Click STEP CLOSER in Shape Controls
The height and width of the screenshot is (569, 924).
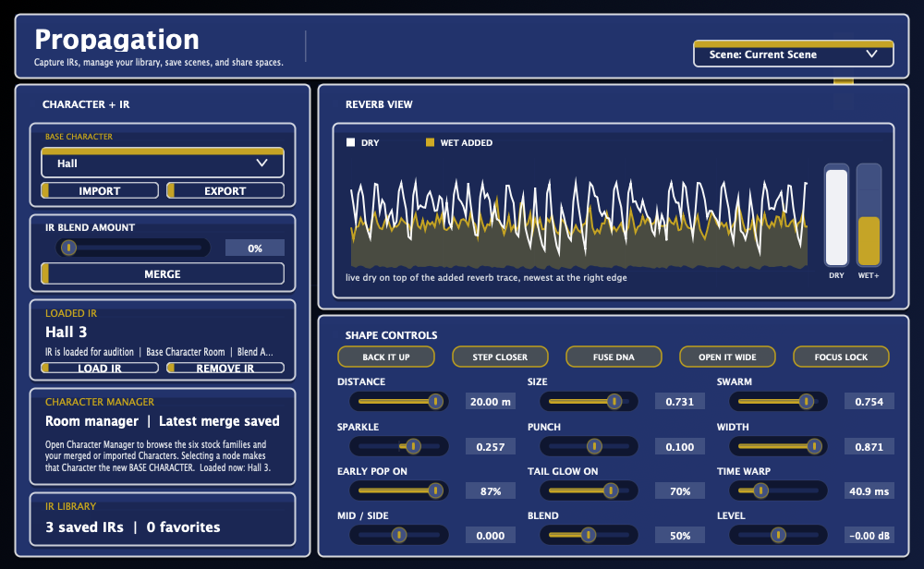pos(500,357)
